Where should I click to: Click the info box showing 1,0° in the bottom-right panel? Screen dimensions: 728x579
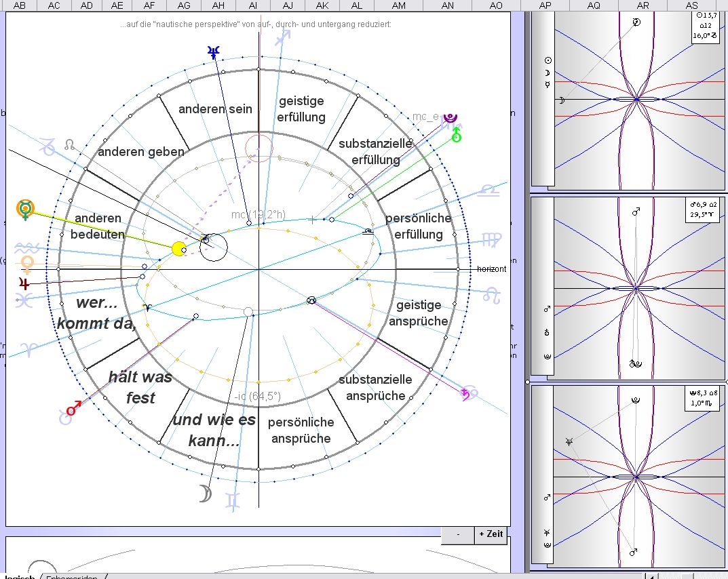704,399
